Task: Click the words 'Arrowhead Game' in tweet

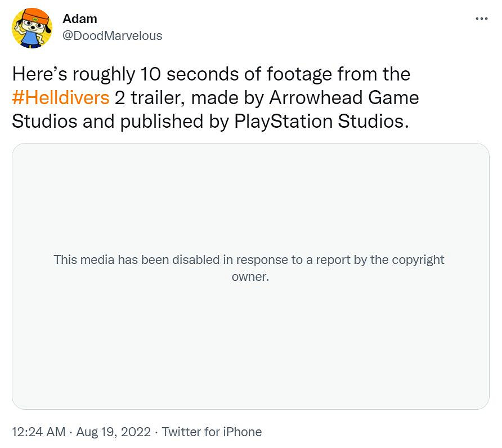Action: coord(344,98)
